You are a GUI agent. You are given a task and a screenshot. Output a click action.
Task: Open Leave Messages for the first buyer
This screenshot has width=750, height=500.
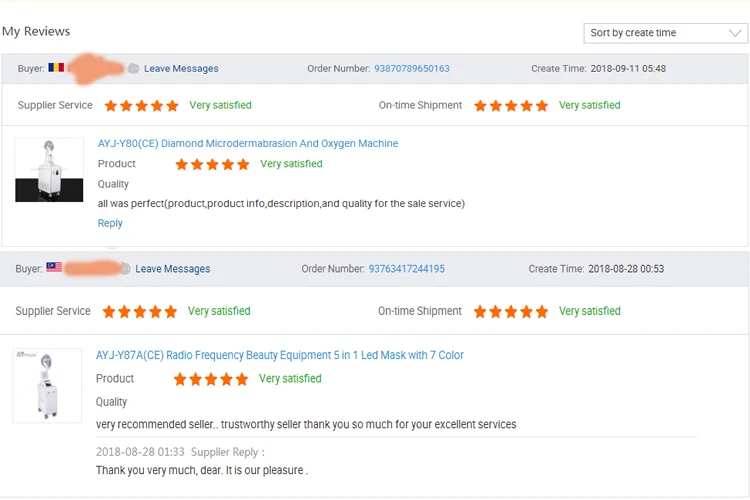tap(181, 69)
